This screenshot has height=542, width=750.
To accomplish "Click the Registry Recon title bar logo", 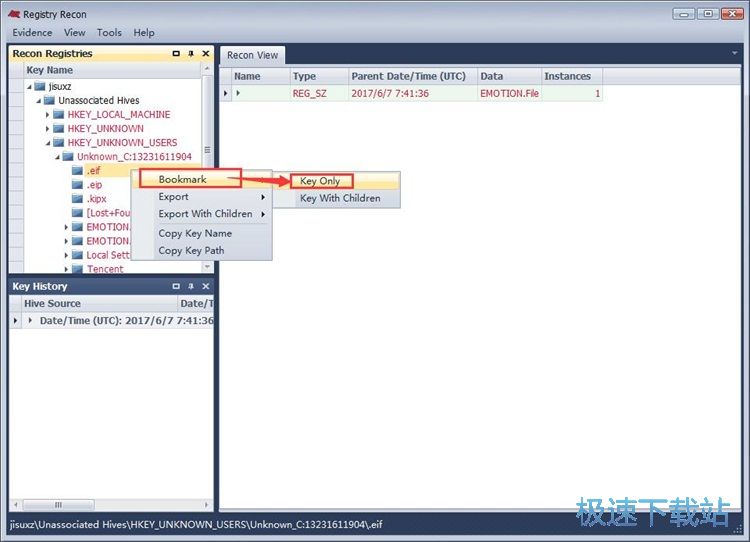I will coord(14,14).
